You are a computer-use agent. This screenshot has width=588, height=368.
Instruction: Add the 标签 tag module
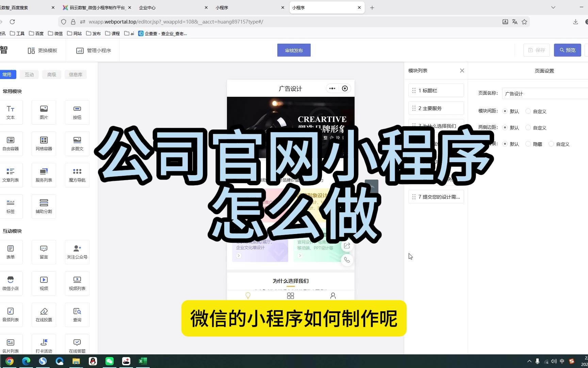coord(11,206)
